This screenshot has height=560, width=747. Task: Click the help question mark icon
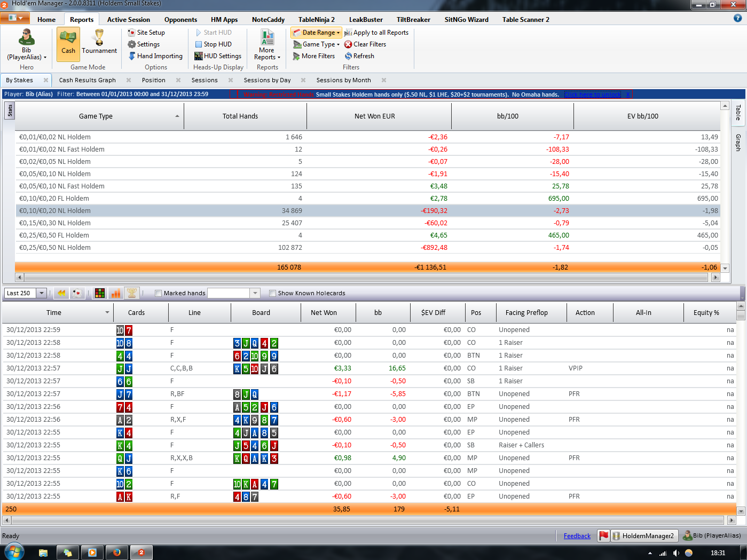737,18
